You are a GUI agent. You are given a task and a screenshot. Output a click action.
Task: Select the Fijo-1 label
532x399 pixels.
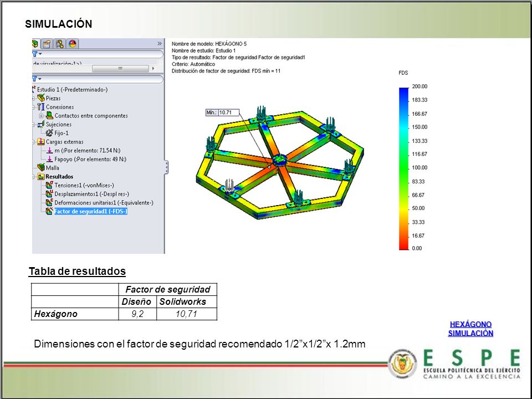[x=62, y=133]
